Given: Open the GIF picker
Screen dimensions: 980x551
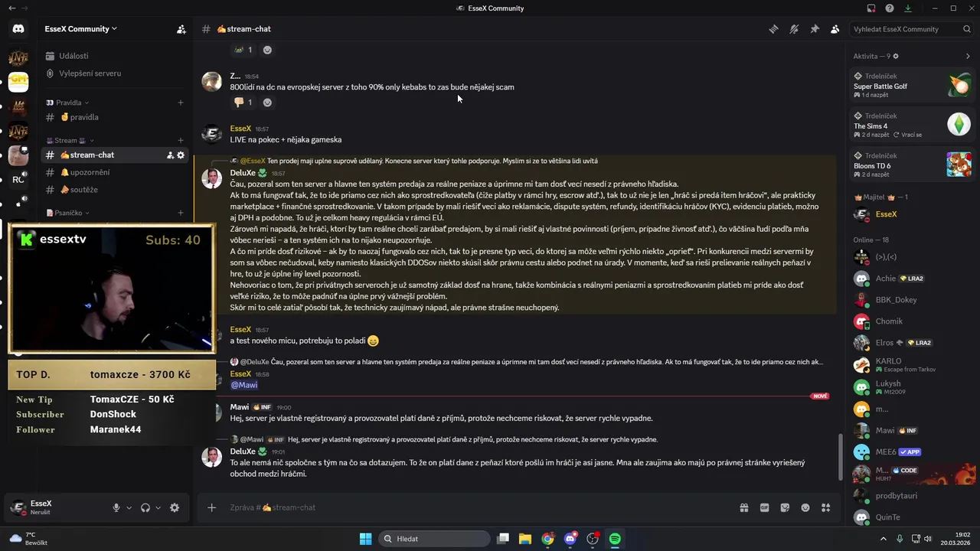Looking at the screenshot, I should (764, 507).
